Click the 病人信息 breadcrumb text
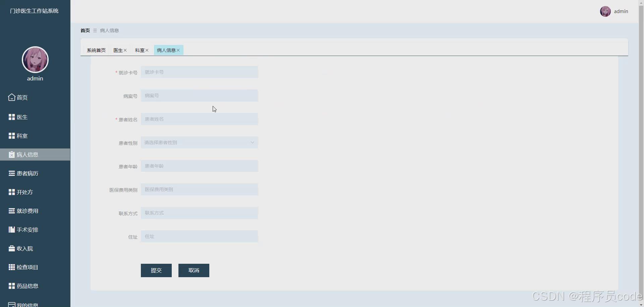Screen dimensions: 644x307 109,30
